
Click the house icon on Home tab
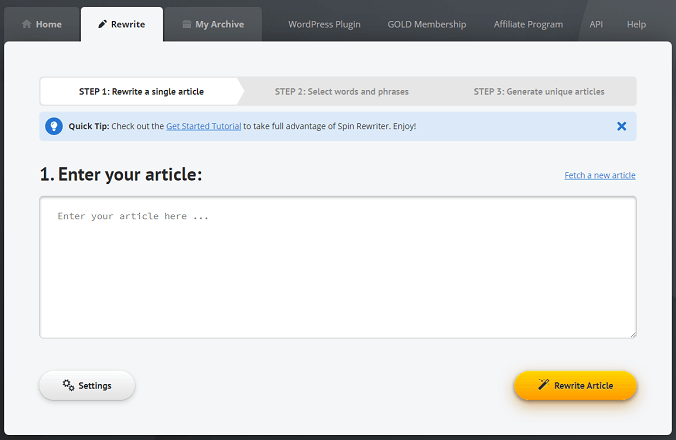[x=27, y=24]
